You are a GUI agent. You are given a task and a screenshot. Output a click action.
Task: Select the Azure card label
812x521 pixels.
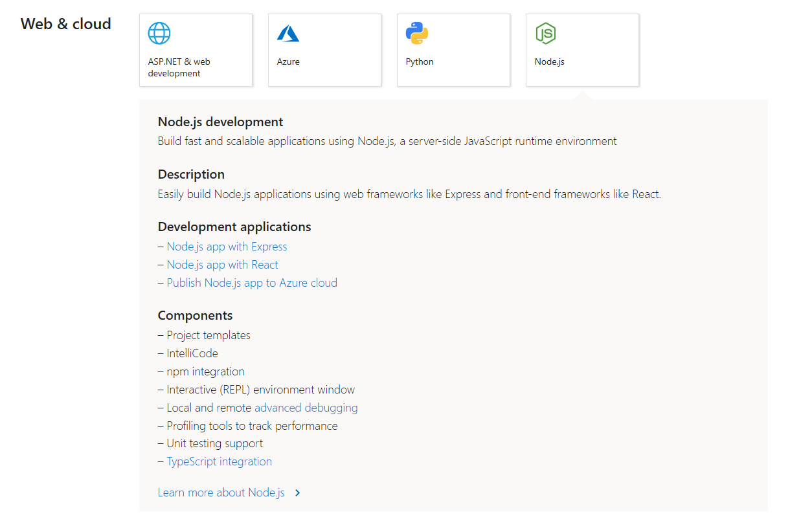click(288, 62)
